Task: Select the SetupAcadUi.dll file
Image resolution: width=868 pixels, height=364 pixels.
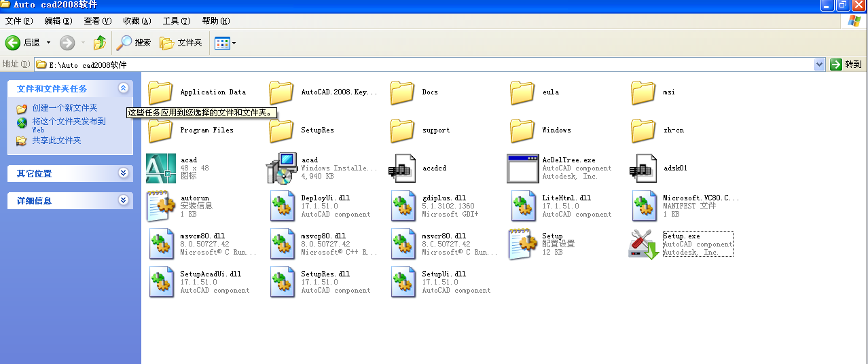Action: [200, 283]
